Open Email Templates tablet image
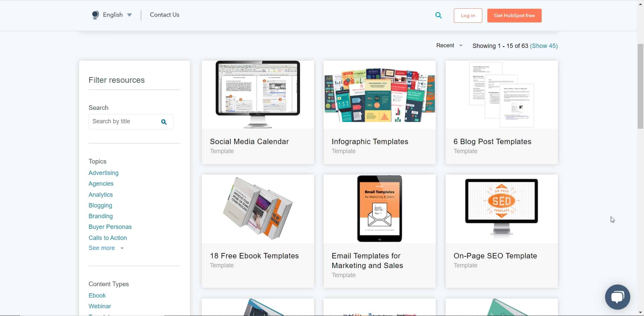 pyautogui.click(x=379, y=208)
